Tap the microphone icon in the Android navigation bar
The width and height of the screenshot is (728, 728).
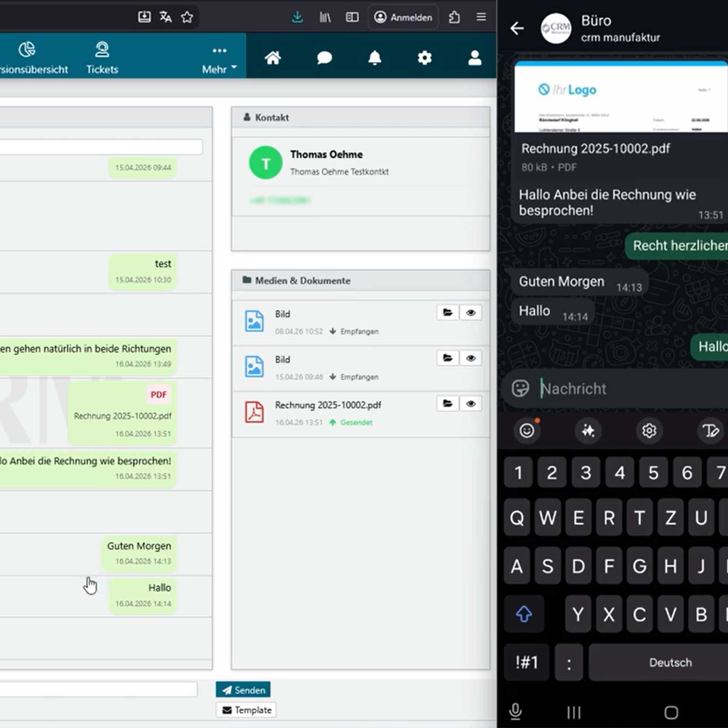515,711
